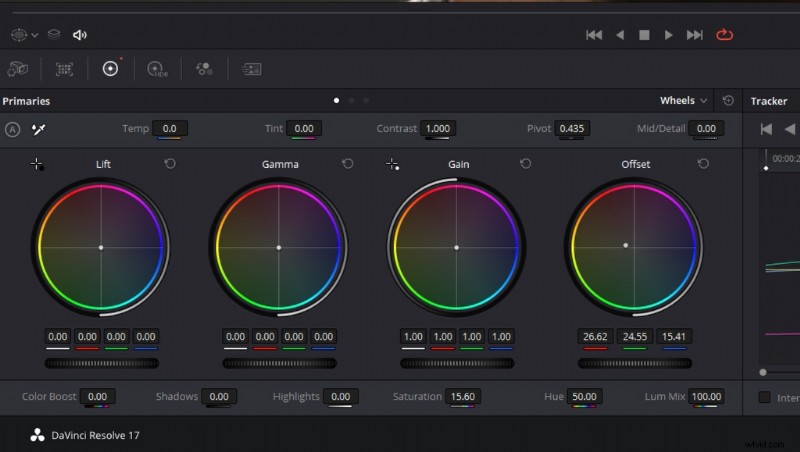Click the Lift luminance value field

coord(58,337)
